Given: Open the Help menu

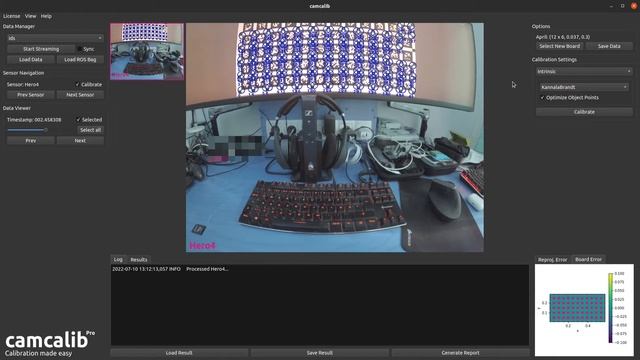Looking at the screenshot, I should 46,16.
